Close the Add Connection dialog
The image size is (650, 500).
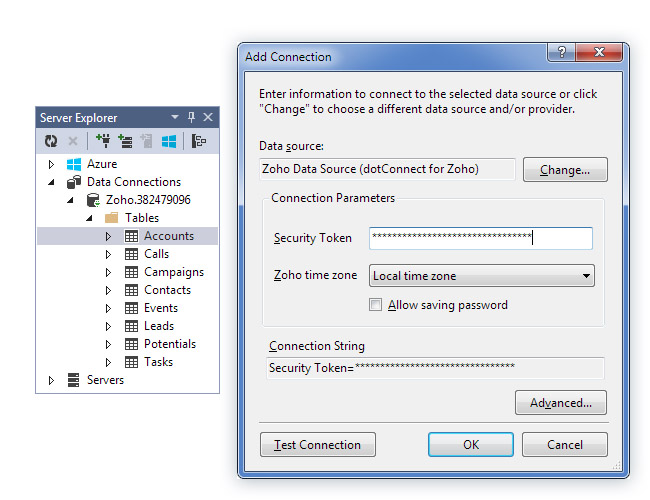click(x=599, y=52)
